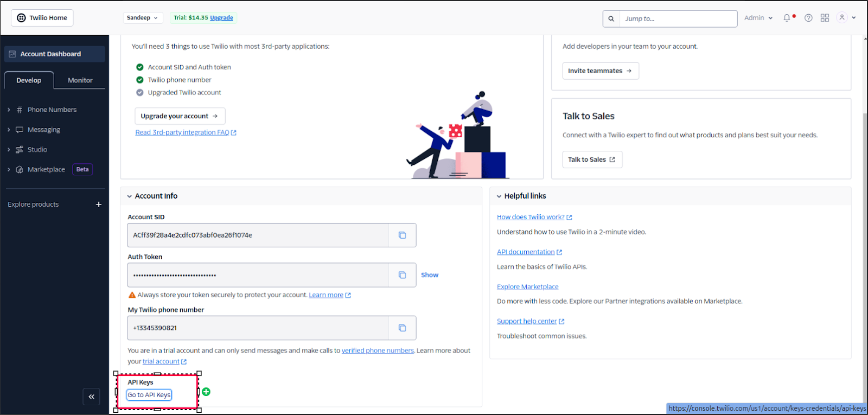
Task: Open API documentation link
Action: coord(529,252)
